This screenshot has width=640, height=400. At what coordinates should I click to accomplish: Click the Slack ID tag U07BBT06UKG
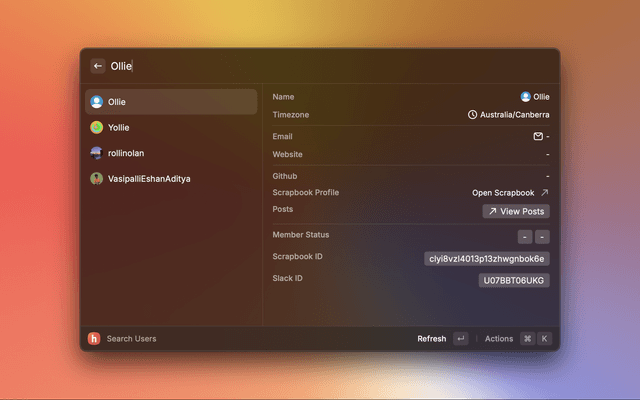pos(514,280)
